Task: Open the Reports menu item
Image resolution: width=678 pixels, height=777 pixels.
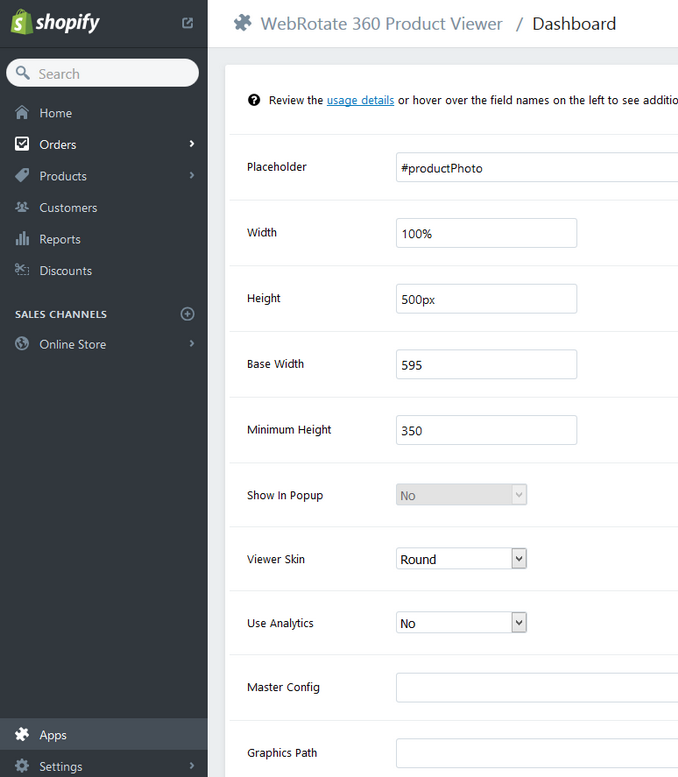Action: (x=60, y=239)
